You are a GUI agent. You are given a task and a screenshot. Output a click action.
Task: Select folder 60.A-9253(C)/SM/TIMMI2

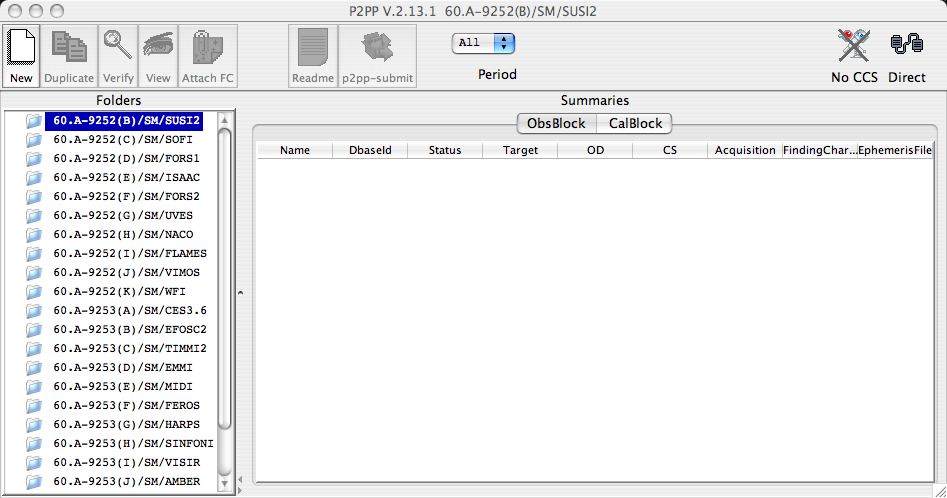click(130, 349)
